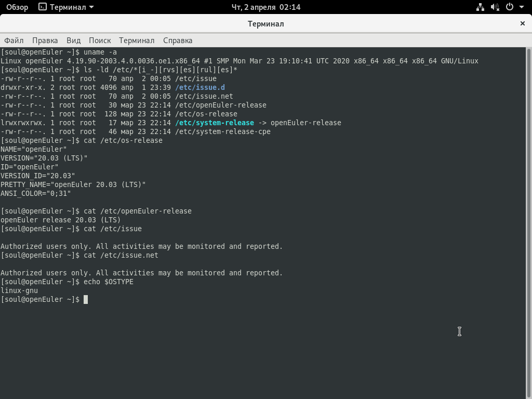Click the network connection icon
The width and height of the screenshot is (532, 399).
(x=480, y=7)
